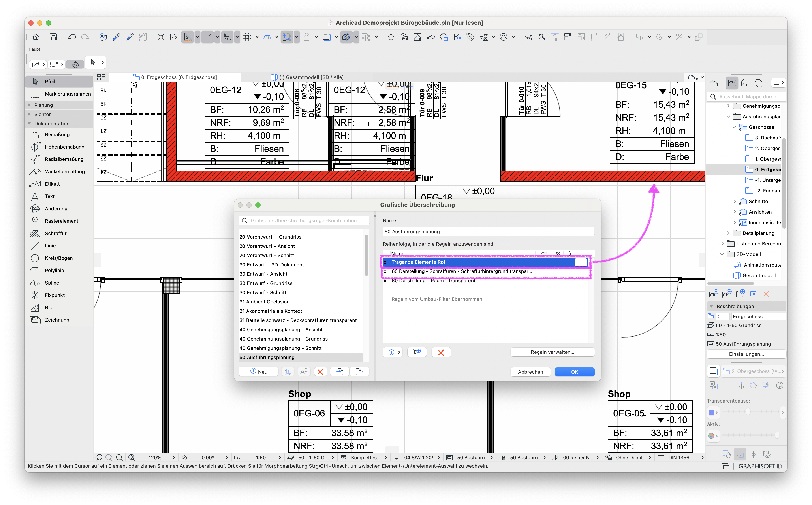Click the import combination icon button
The image size is (812, 505).
click(x=340, y=372)
